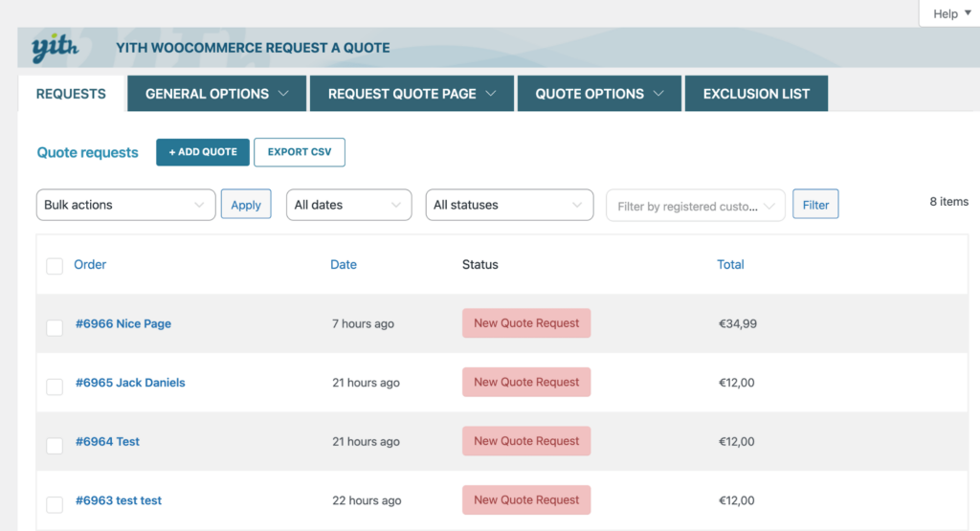The height and width of the screenshot is (531, 980).
Task: Select checkbox for #6964 Test
Action: pyautogui.click(x=55, y=446)
